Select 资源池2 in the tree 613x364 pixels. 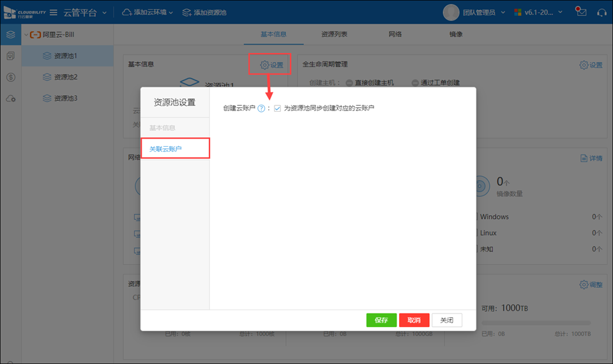pos(68,77)
